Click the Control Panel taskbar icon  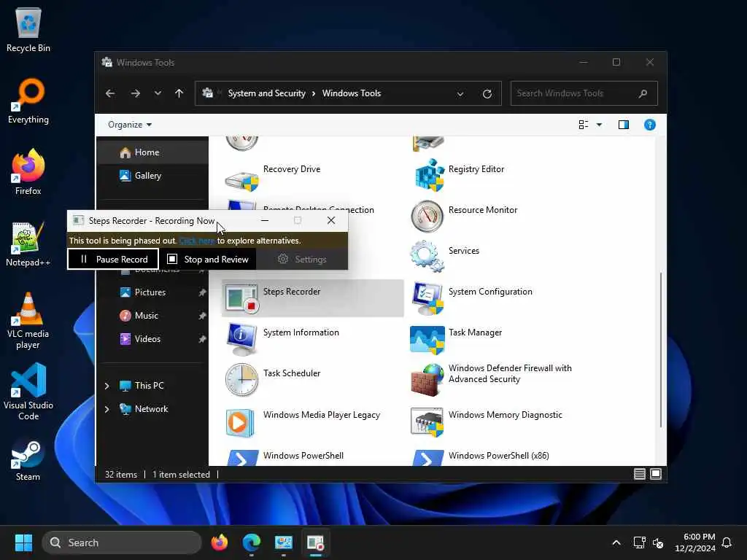click(284, 542)
